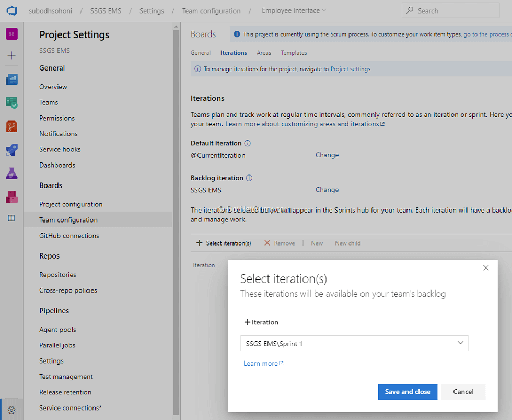Follow the 'go to the process' link
The height and width of the screenshot is (420, 512).
point(487,34)
